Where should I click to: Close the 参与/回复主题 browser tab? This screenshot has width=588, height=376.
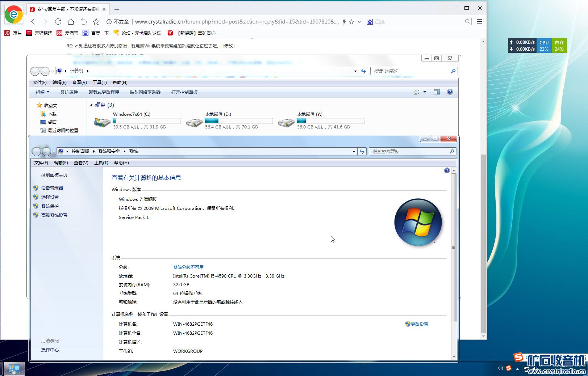(x=104, y=9)
